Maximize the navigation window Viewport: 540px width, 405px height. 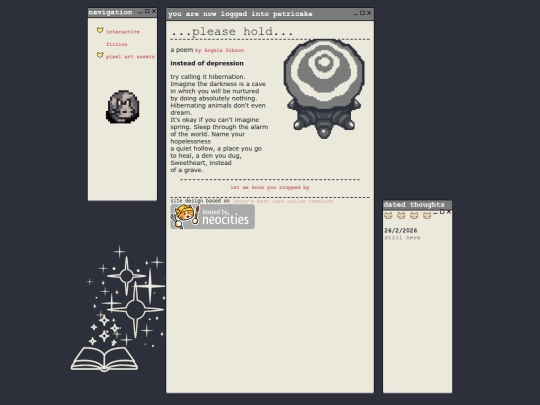(x=147, y=11)
